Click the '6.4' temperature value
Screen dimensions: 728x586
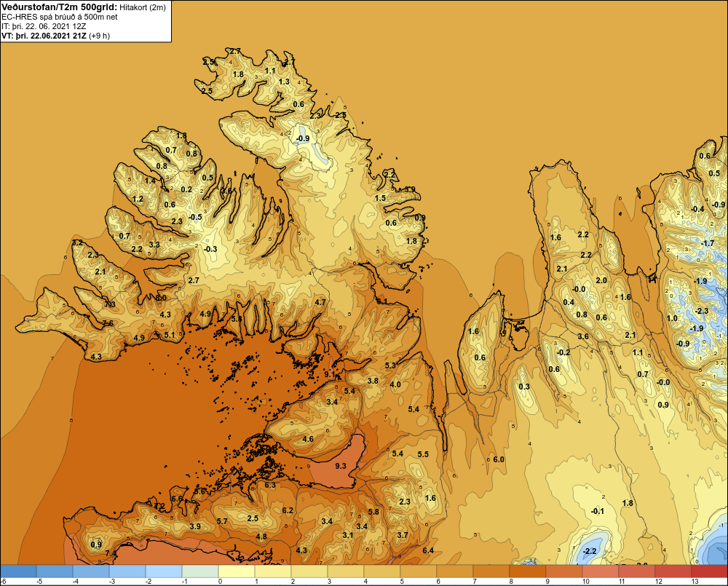pos(427,551)
